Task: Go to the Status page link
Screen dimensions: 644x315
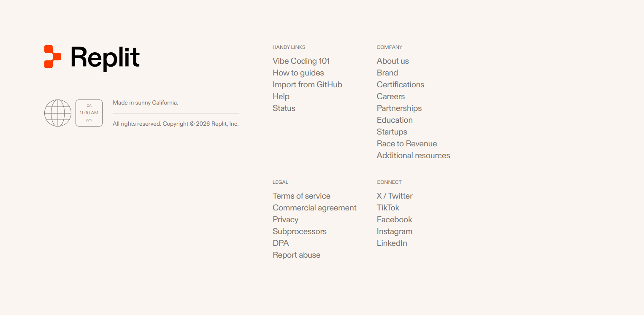Action: coord(284,108)
